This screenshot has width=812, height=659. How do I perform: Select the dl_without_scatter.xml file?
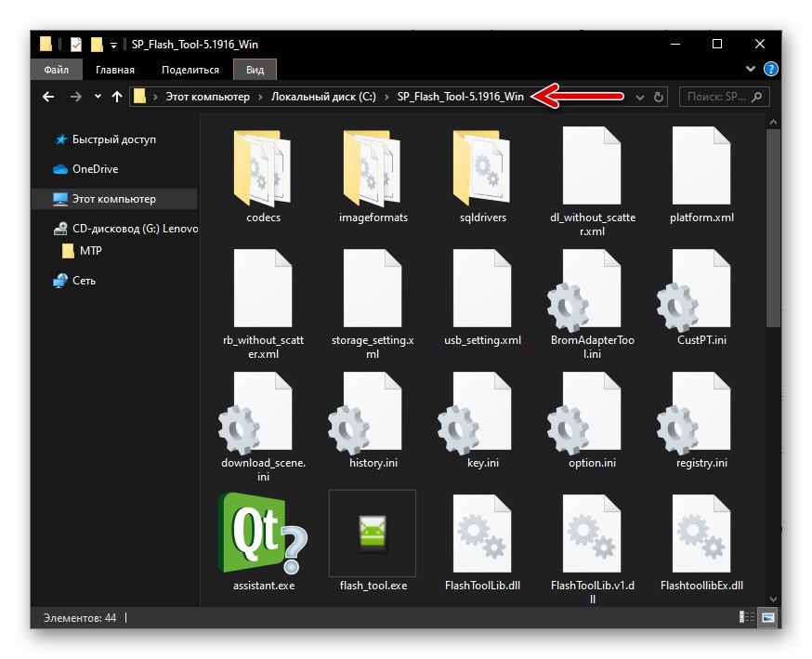click(x=593, y=182)
